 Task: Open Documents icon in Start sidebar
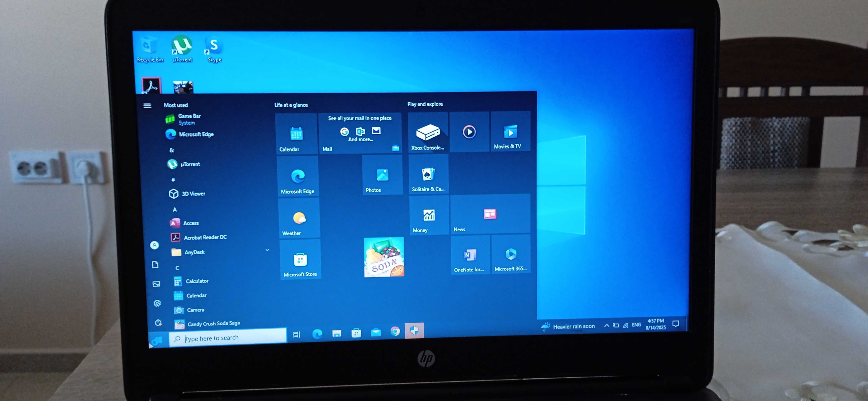pos(155,265)
